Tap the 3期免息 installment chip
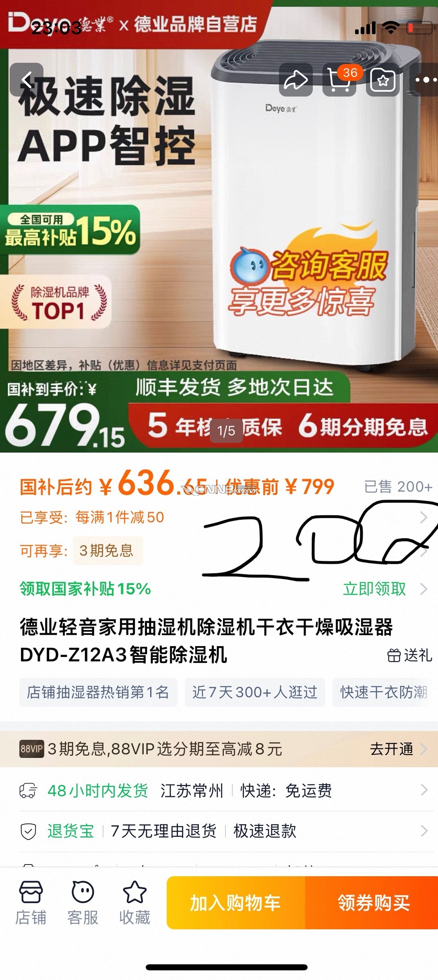 click(107, 550)
